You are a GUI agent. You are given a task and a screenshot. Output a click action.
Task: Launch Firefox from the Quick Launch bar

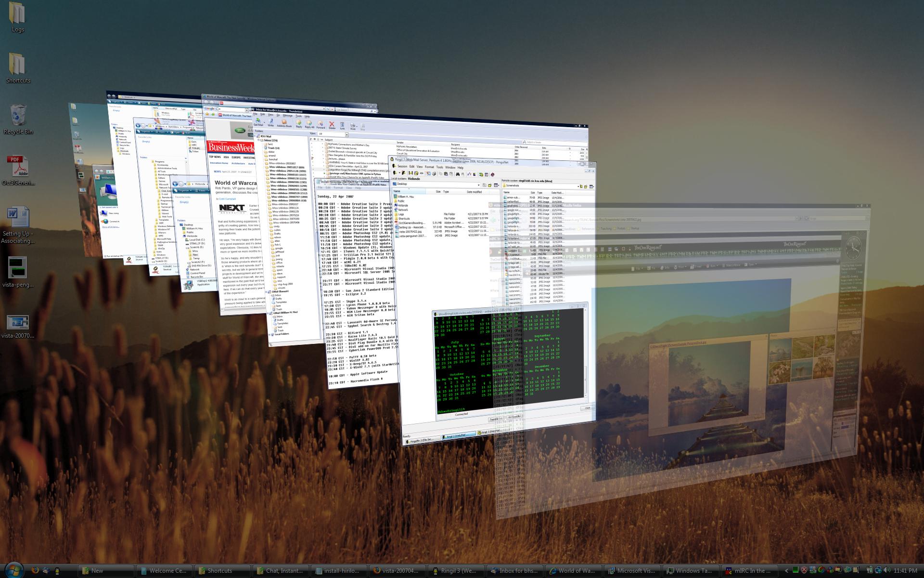click(x=35, y=570)
